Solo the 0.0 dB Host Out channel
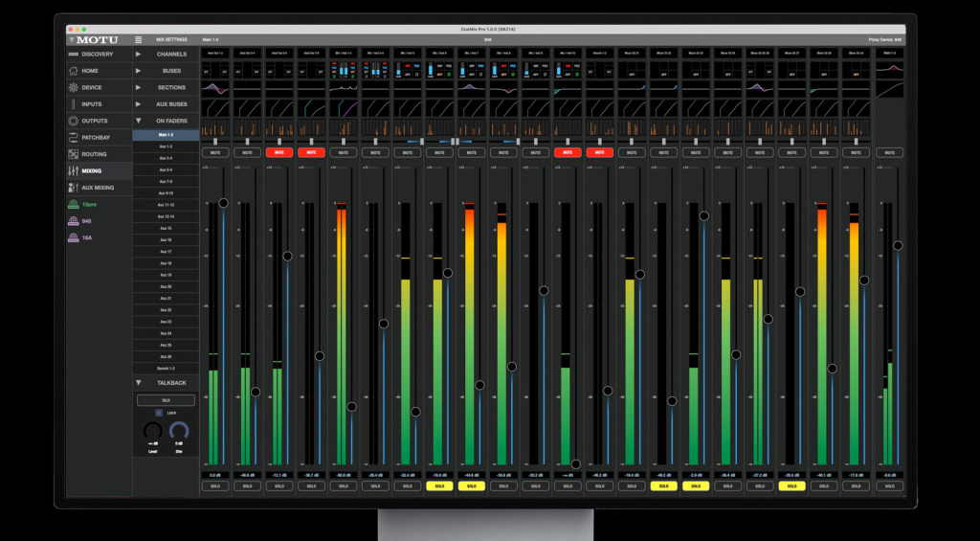The image size is (980, 541). pyautogui.click(x=215, y=486)
